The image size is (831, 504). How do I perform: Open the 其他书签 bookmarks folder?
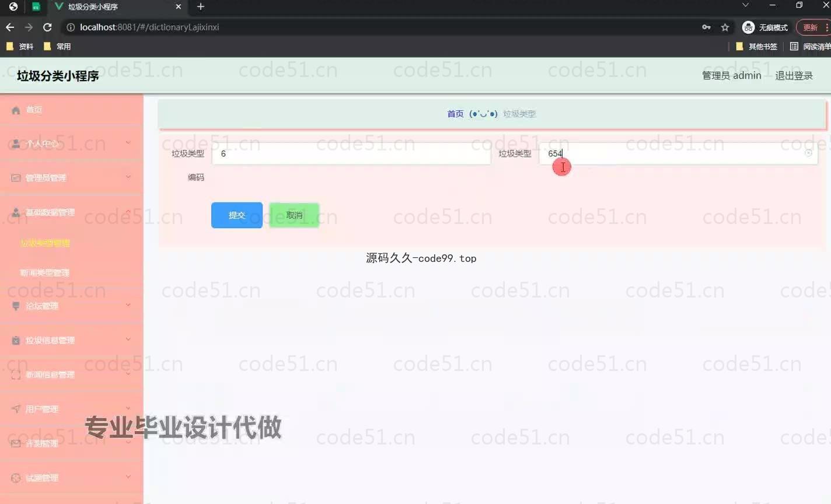tap(757, 47)
